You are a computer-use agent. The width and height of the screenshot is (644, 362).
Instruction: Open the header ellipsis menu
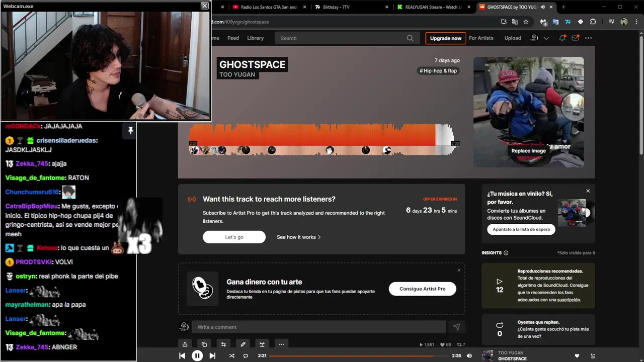click(588, 38)
